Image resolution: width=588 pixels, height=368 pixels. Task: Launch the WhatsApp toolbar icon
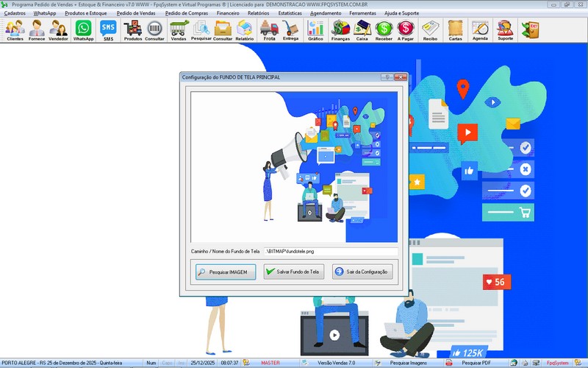(x=83, y=30)
